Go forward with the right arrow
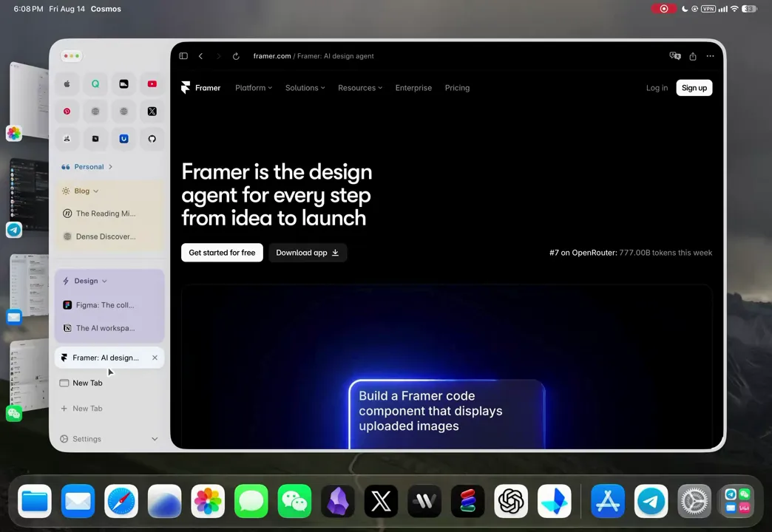 coord(219,56)
